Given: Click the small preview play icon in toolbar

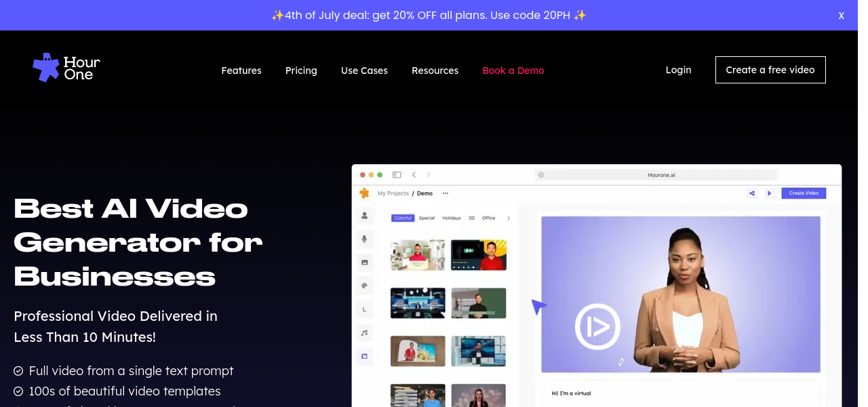Looking at the screenshot, I should click(x=770, y=193).
